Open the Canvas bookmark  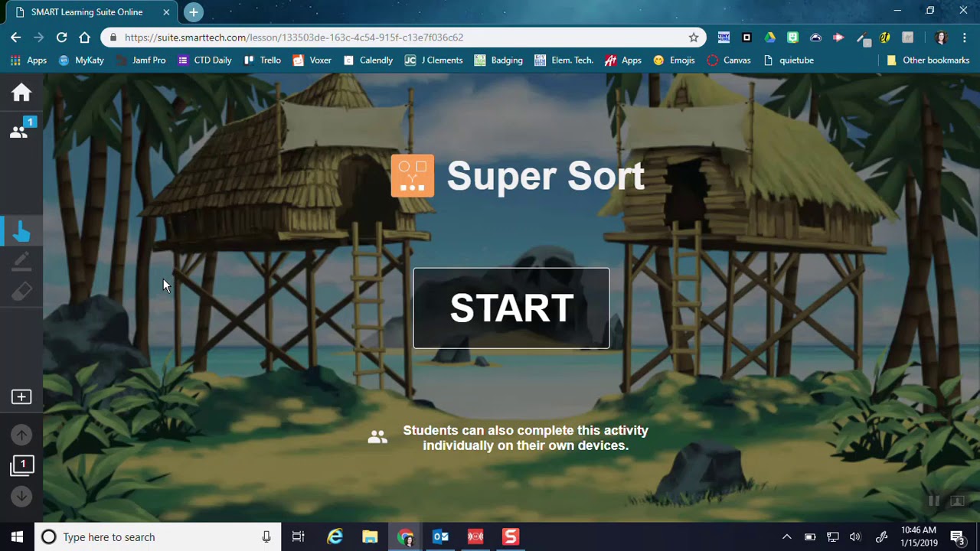point(728,60)
